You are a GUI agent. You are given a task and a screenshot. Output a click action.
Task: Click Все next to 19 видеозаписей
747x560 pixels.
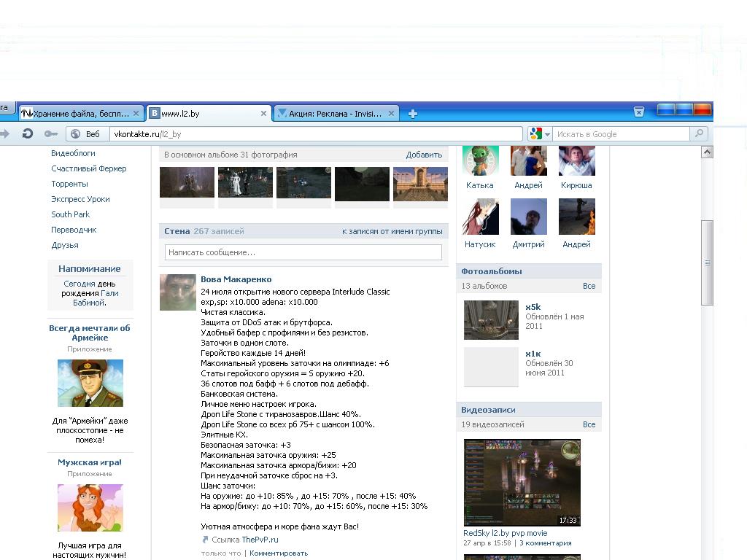(x=589, y=424)
